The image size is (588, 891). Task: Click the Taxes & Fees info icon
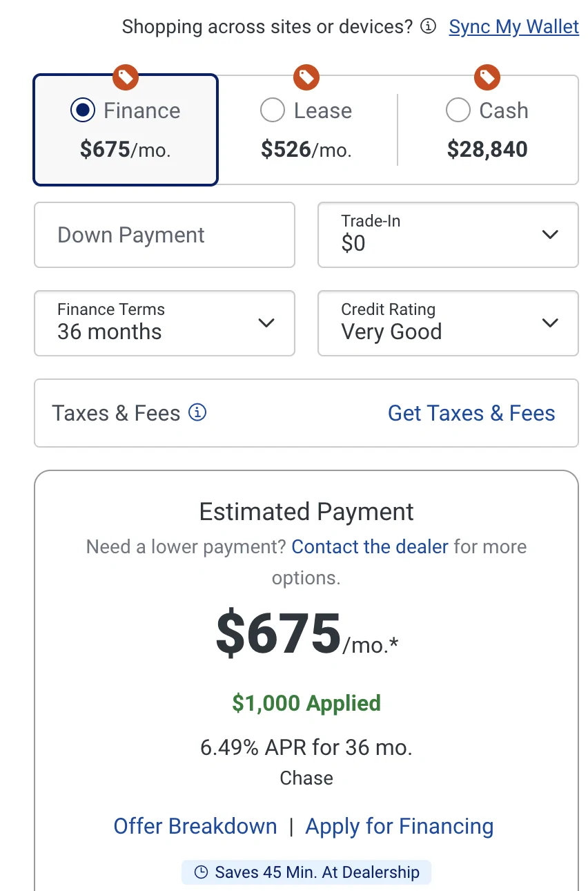point(197,412)
